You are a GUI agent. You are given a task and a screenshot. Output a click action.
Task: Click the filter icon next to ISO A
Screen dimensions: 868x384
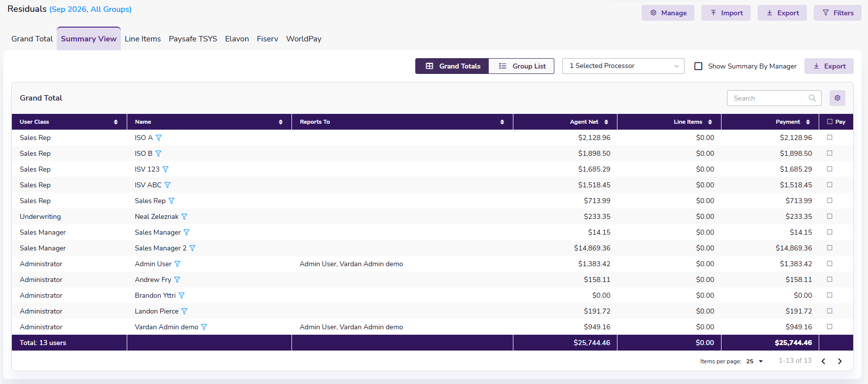click(x=158, y=138)
